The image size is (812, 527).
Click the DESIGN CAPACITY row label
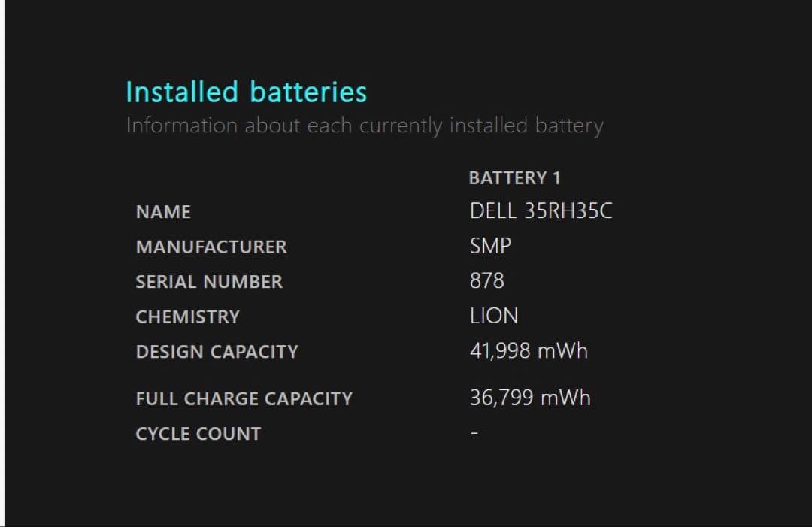tap(217, 352)
